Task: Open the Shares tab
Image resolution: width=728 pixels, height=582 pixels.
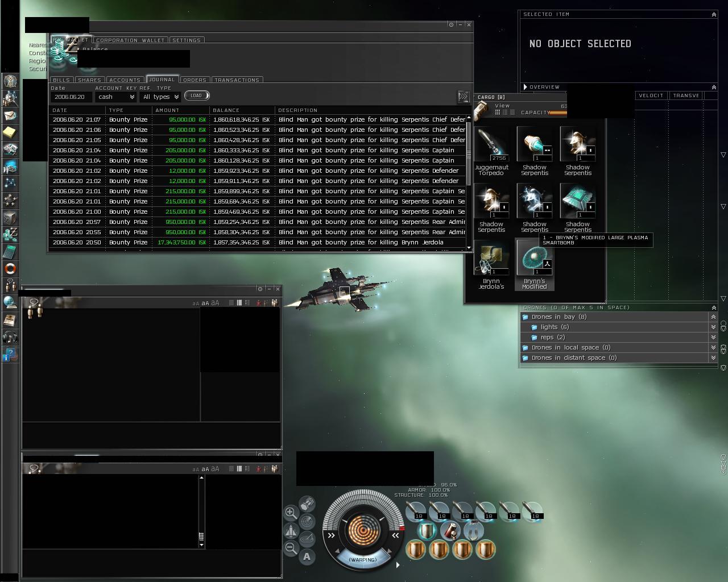Action: pos(89,80)
